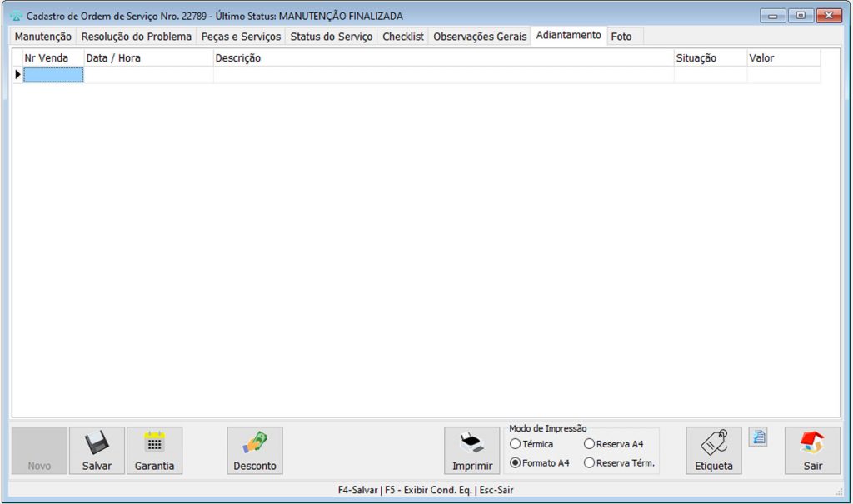Exit using the Sair button

coord(812,451)
